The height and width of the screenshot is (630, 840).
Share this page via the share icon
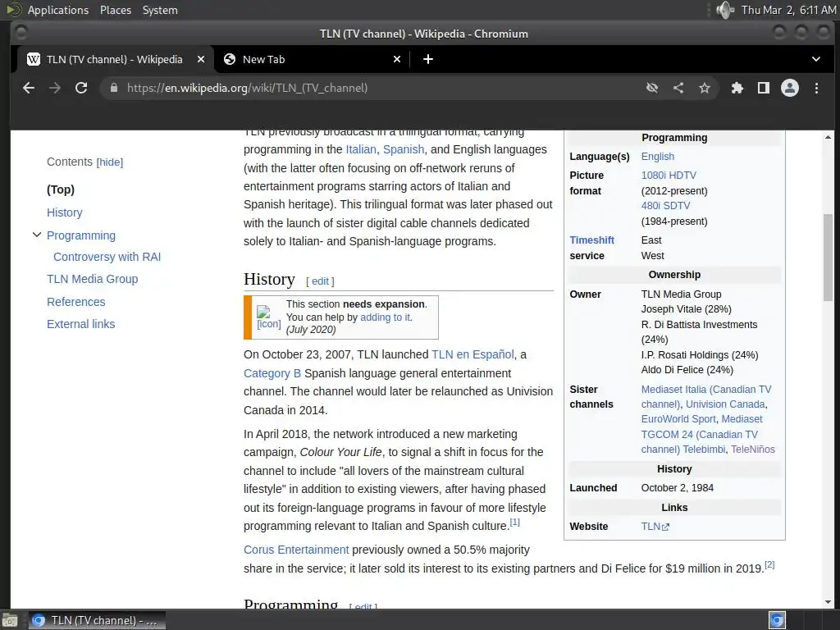pyautogui.click(x=678, y=88)
